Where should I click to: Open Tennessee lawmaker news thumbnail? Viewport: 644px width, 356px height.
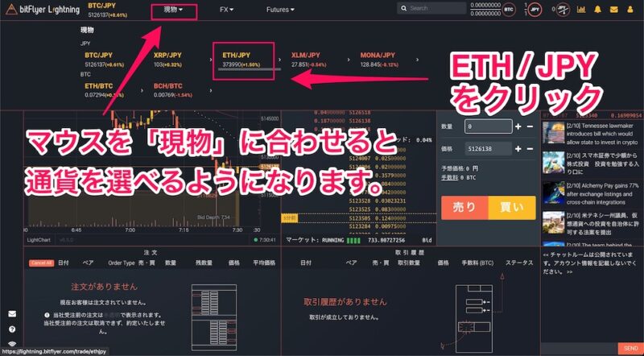click(x=553, y=132)
